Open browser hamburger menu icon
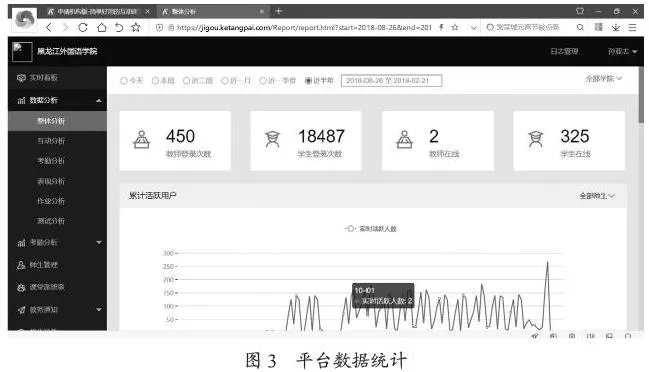This screenshot has width=649, height=372. (x=632, y=27)
